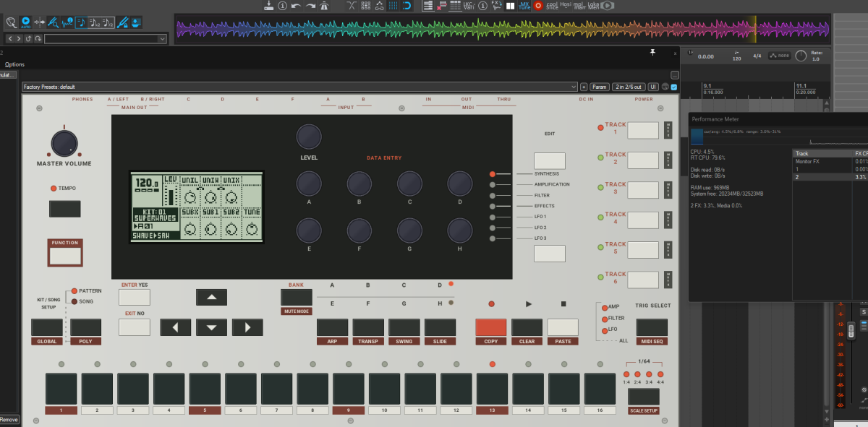Click the MASTER VOLUME knob

[64, 142]
